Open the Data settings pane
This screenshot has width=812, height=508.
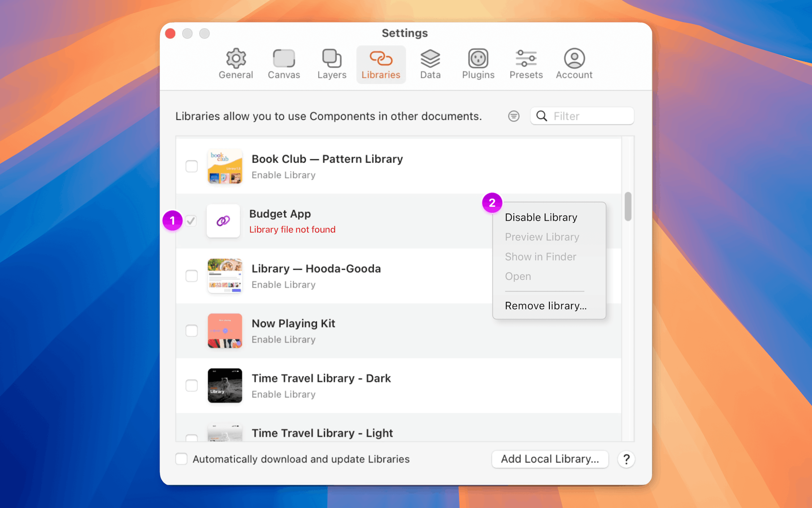pos(430,63)
